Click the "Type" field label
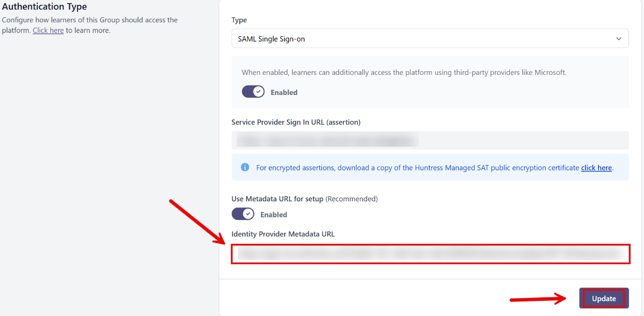The image size is (644, 316). pos(239,20)
